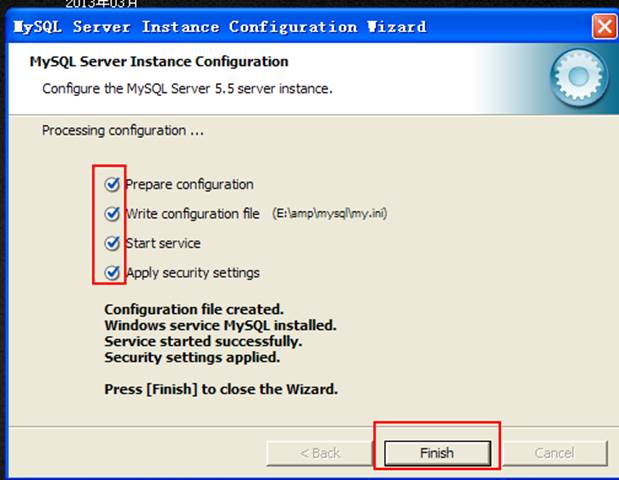Click the Apply security settings label
619x480 pixels.
pos(192,273)
